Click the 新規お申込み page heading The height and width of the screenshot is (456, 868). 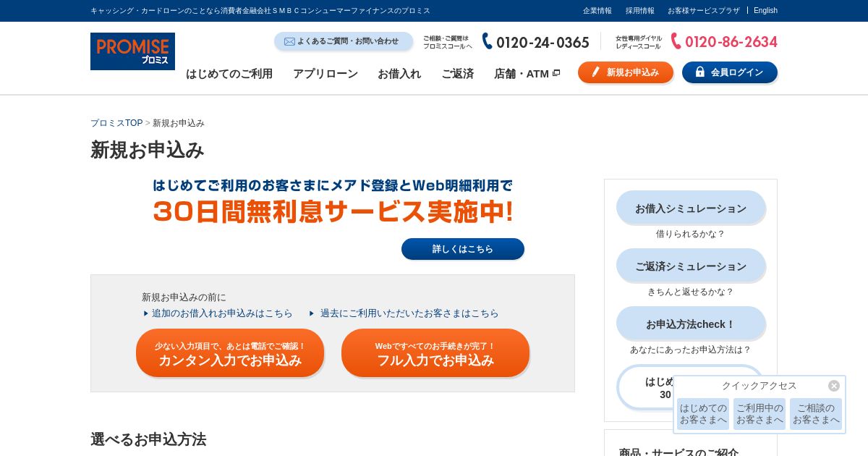point(148,150)
